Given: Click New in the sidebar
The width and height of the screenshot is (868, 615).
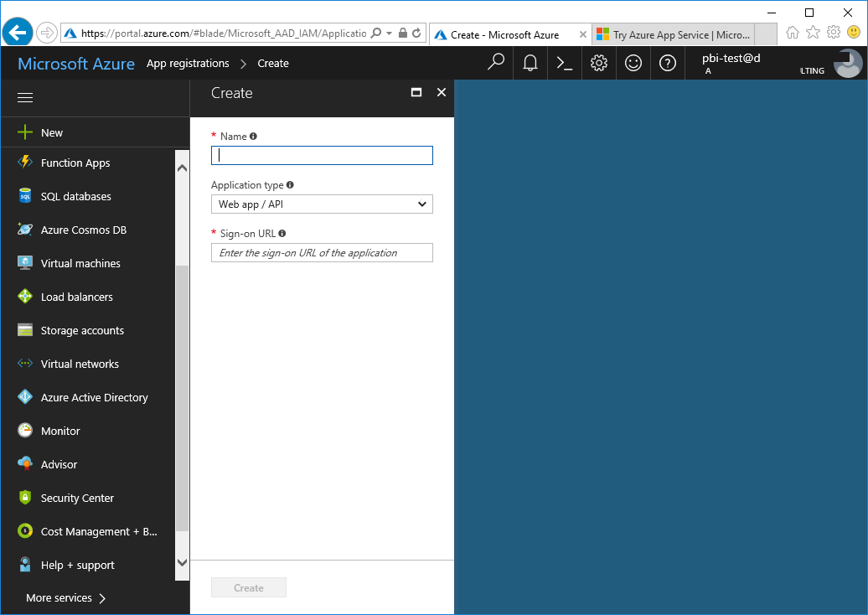Looking at the screenshot, I should [x=95, y=132].
